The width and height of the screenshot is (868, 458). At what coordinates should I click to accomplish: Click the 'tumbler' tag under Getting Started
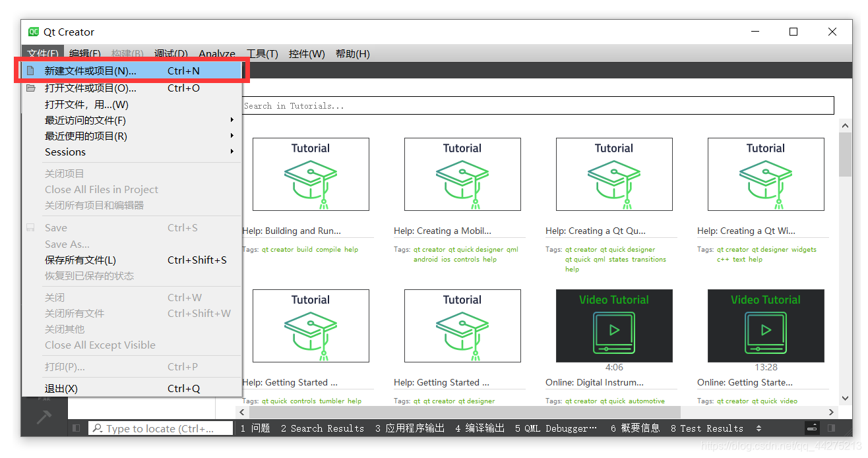click(332, 401)
